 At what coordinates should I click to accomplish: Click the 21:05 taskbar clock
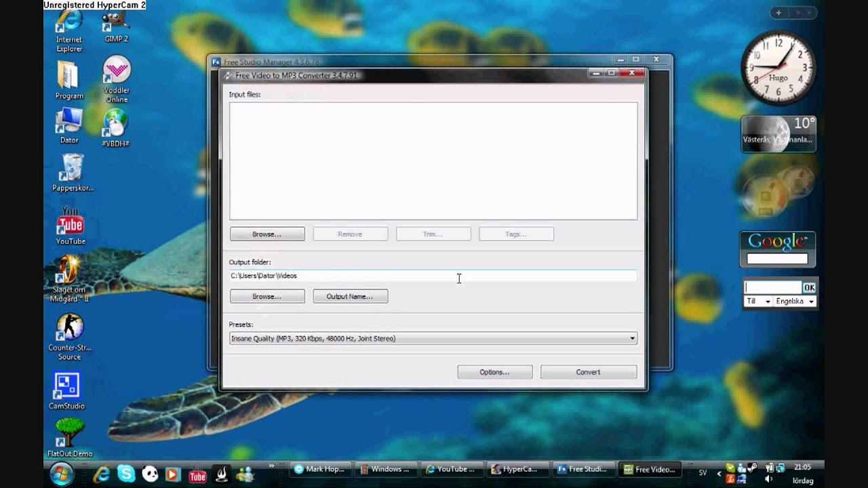(x=803, y=467)
